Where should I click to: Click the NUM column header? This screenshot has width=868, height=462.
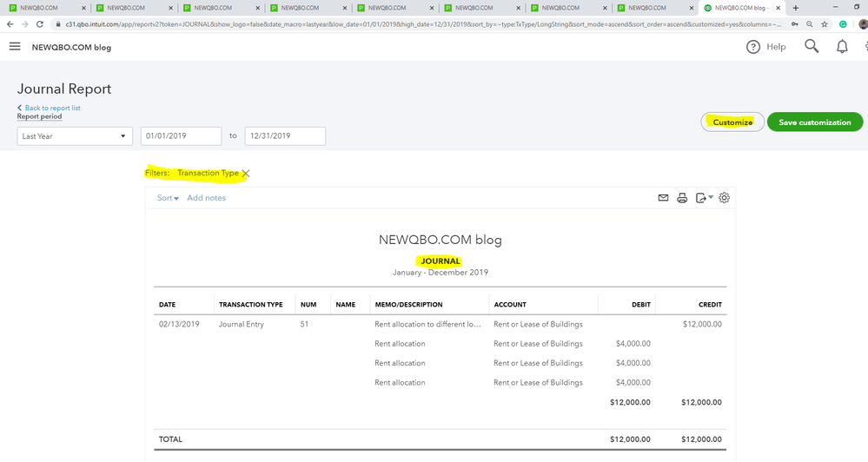(x=308, y=304)
